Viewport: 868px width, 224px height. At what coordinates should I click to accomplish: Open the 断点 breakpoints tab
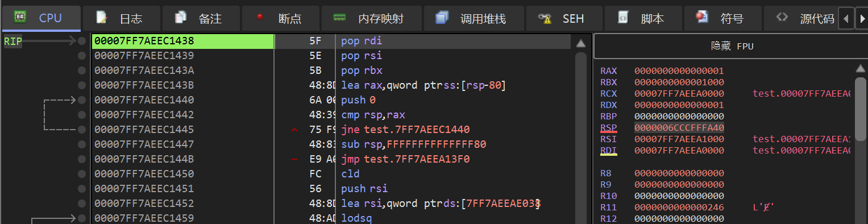pos(280,18)
